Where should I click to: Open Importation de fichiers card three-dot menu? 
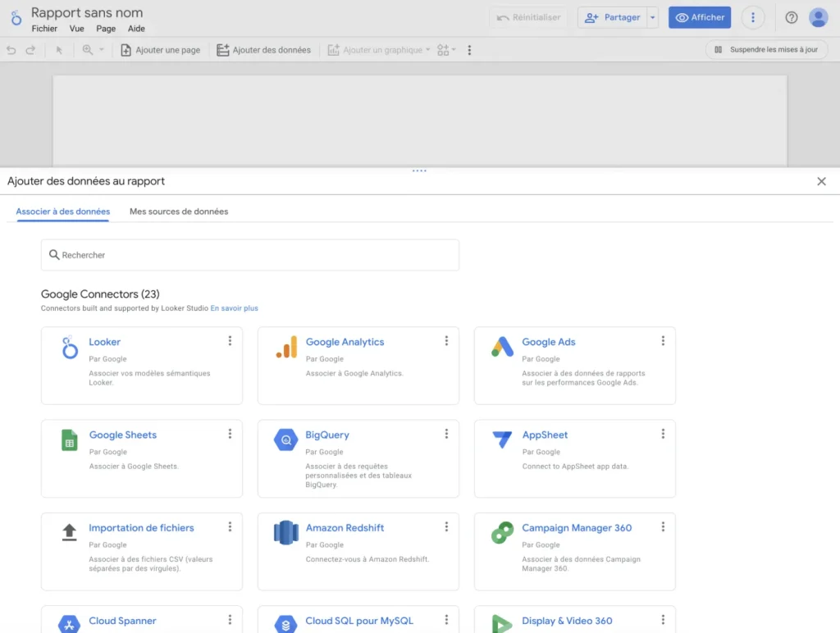(230, 527)
